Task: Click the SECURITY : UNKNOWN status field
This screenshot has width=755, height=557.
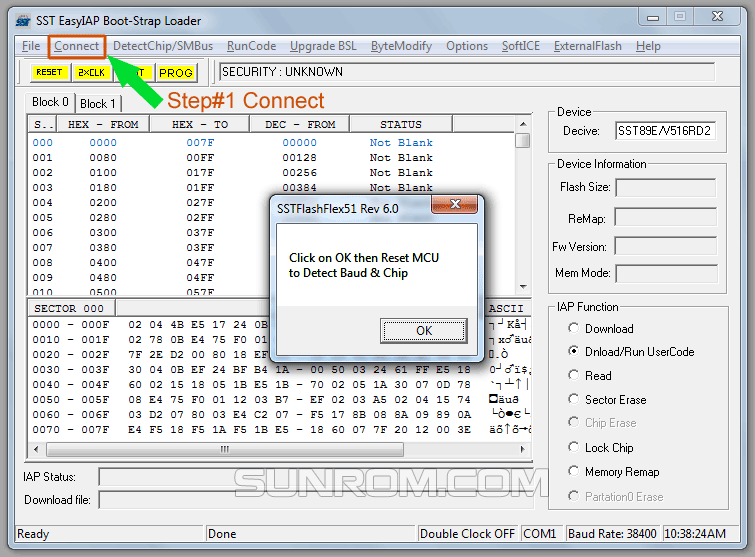Action: point(467,72)
